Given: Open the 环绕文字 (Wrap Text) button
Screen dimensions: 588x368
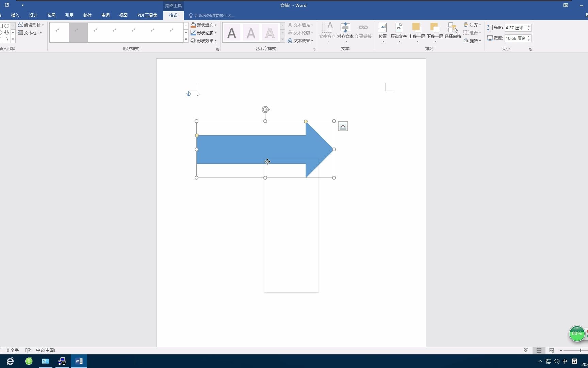Looking at the screenshot, I should 398,32.
